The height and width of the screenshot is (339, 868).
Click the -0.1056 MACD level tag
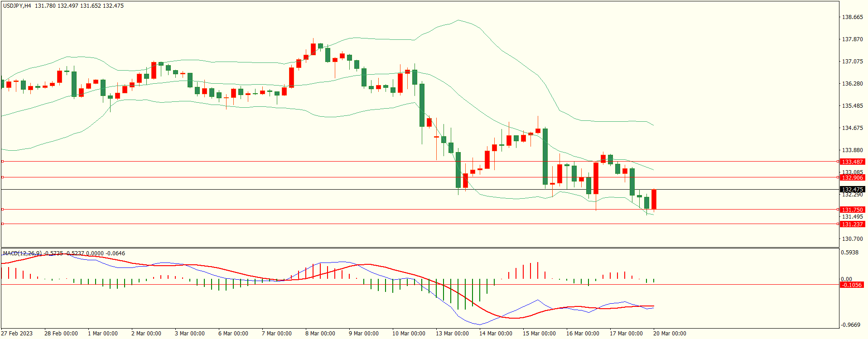click(851, 285)
